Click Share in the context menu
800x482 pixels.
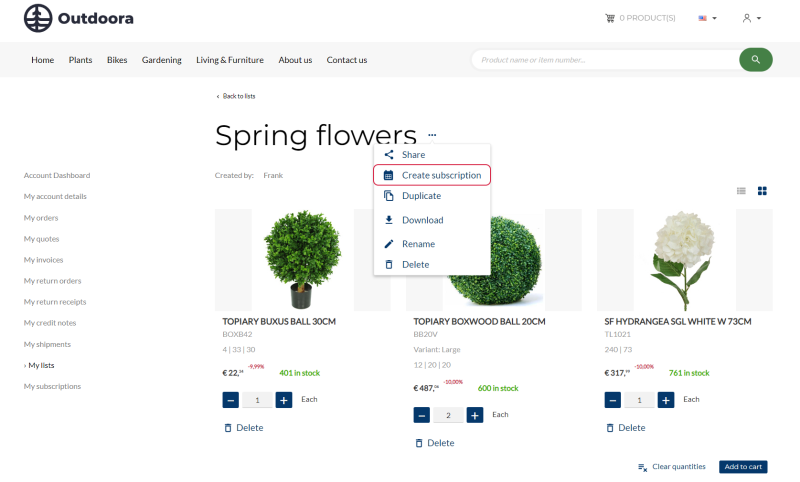point(413,155)
